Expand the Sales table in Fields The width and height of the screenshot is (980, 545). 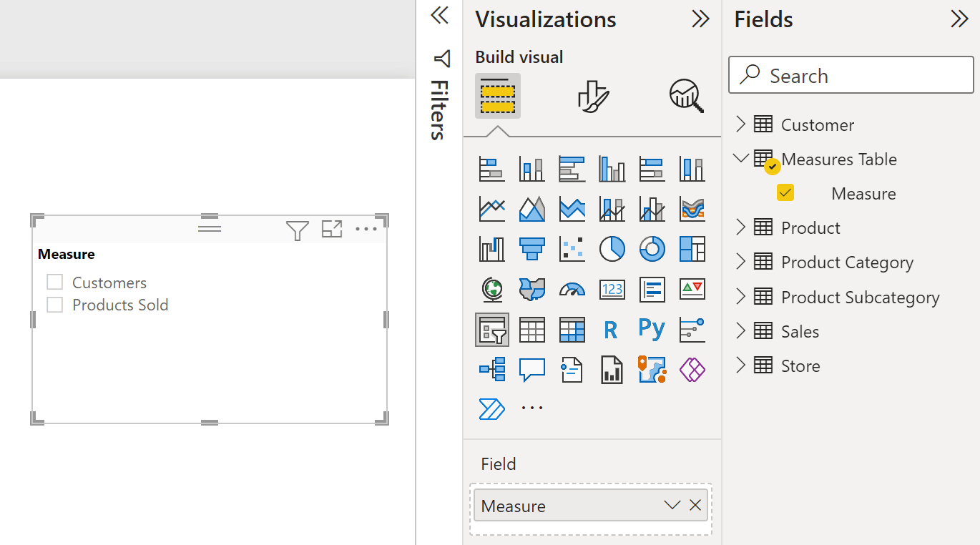[742, 330]
